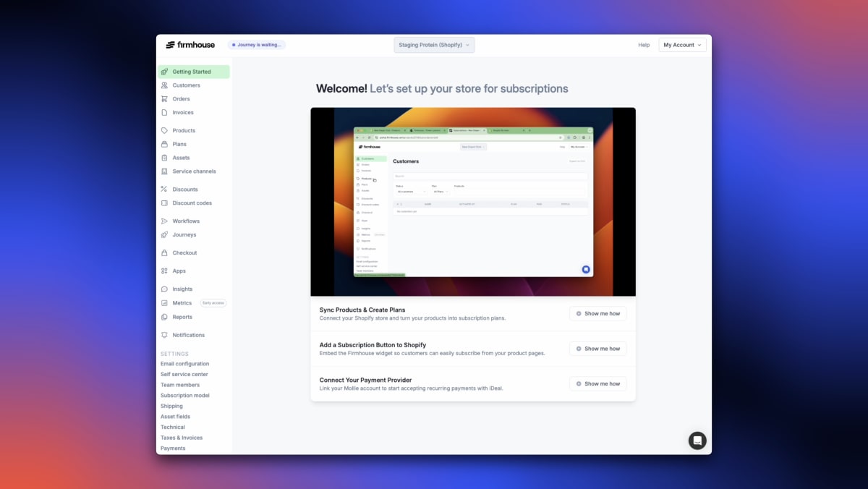Click the Orders cart icon
The height and width of the screenshot is (489, 868).
tap(165, 99)
